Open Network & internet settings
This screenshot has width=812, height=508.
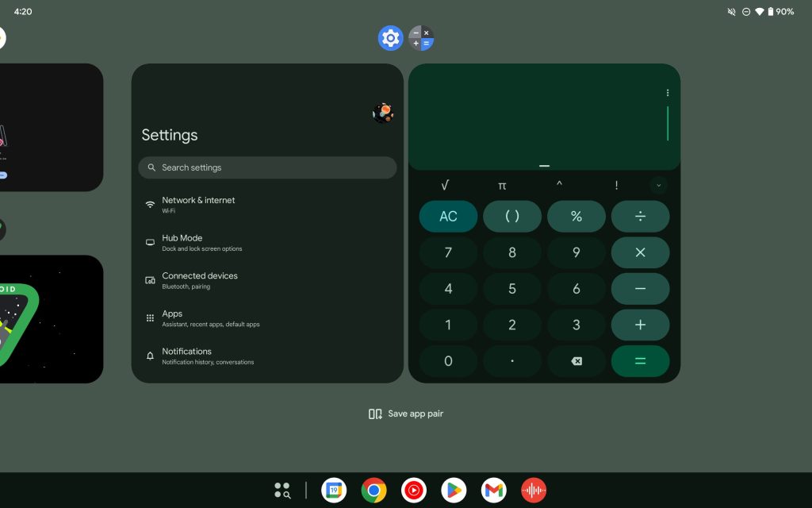(x=198, y=204)
